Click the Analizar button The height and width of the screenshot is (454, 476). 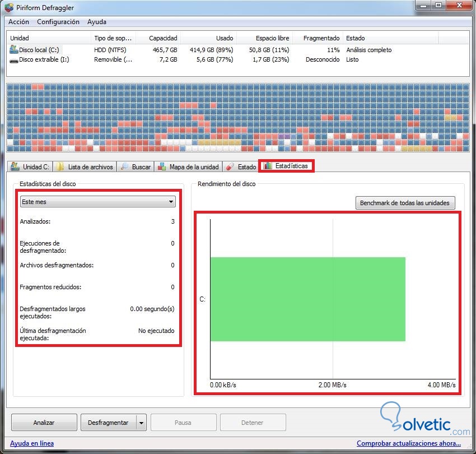44,423
